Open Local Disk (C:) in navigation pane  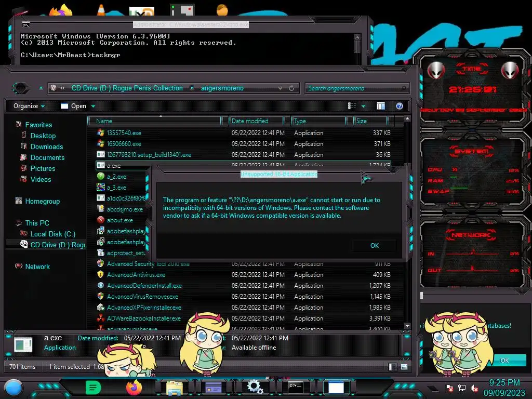[52, 234]
